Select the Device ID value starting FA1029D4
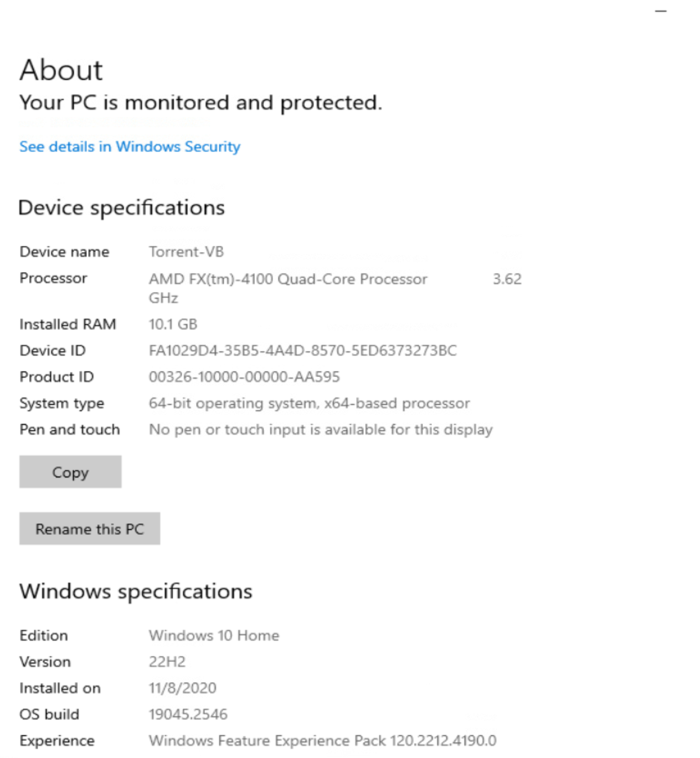The height and width of the screenshot is (758, 700). pyautogui.click(x=302, y=350)
